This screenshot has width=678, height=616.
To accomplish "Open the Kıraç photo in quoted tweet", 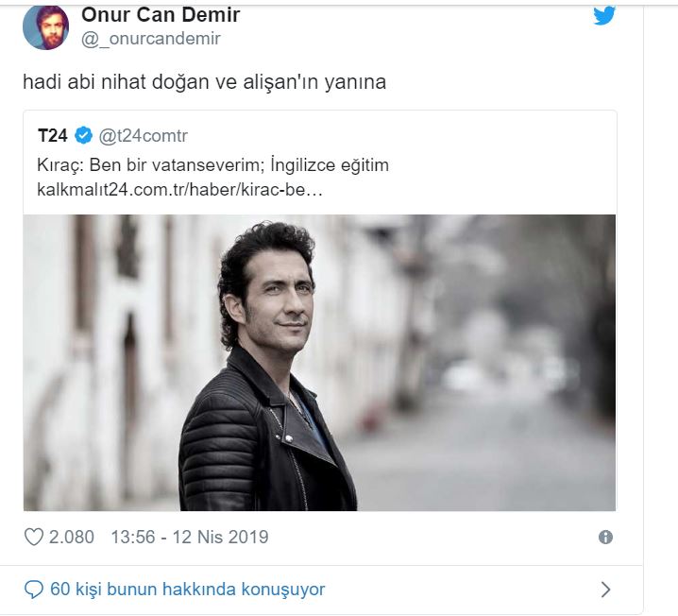I will (x=319, y=363).
